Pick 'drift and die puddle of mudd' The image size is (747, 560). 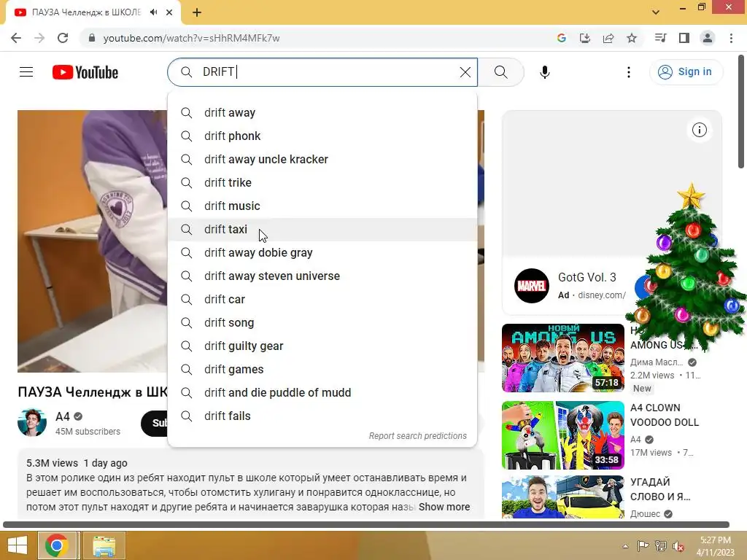point(322,392)
